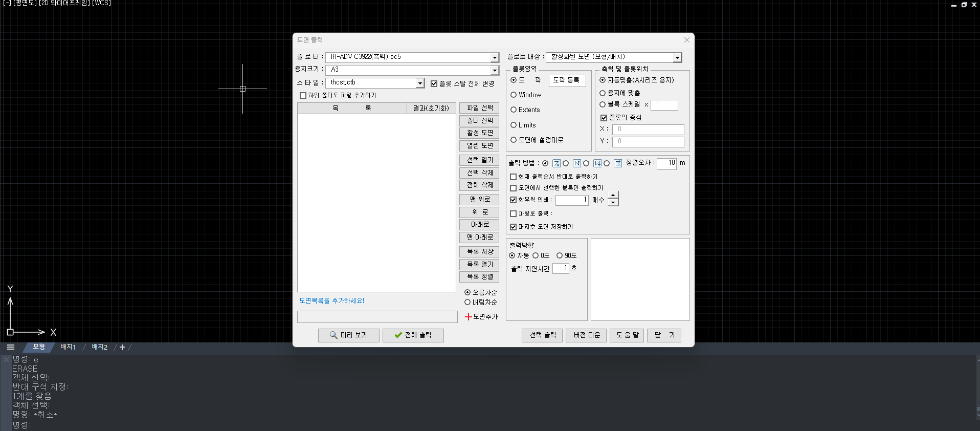Select 자동맞춤(A시리즈 용지) scale radio
Viewport: 980px width, 431px height.
tap(603, 80)
